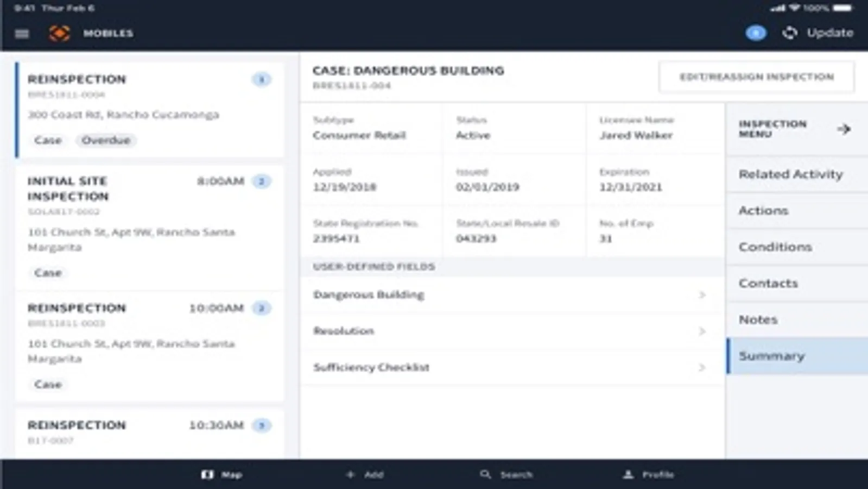Click the Inspection Menu arrow icon
This screenshot has height=489, width=868.
pyautogui.click(x=844, y=129)
